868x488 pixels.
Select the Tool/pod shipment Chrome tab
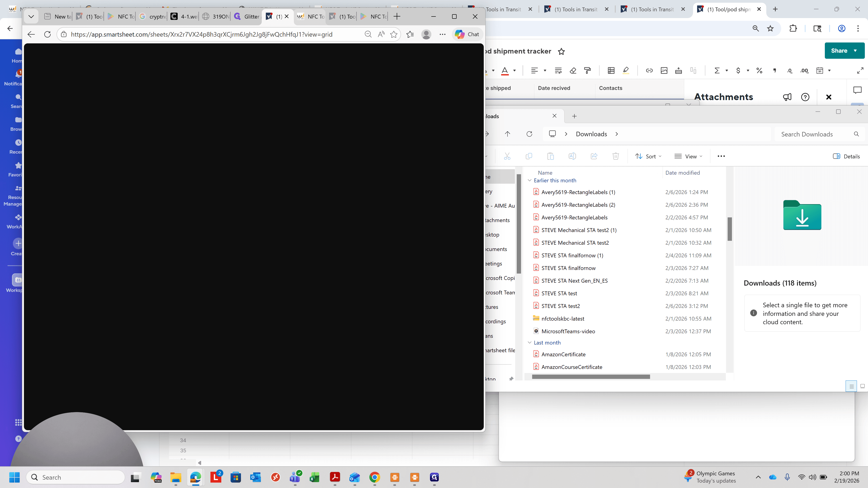pos(725,9)
